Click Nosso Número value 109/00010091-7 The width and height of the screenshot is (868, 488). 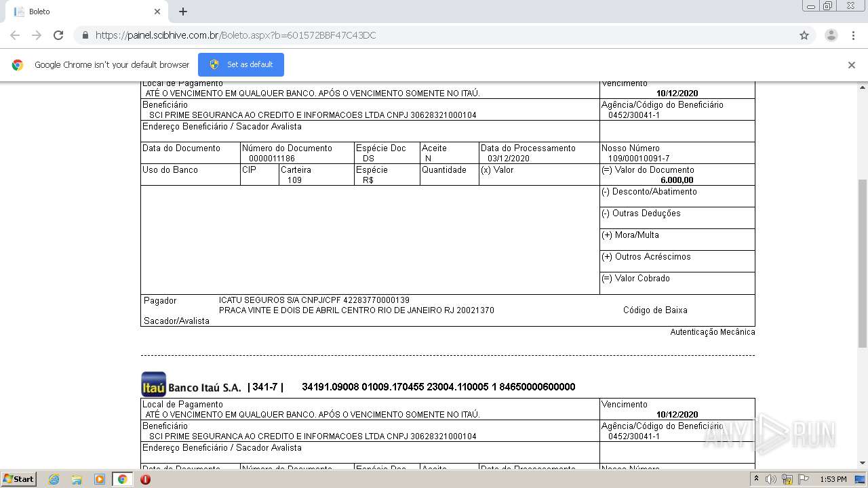[x=638, y=159]
